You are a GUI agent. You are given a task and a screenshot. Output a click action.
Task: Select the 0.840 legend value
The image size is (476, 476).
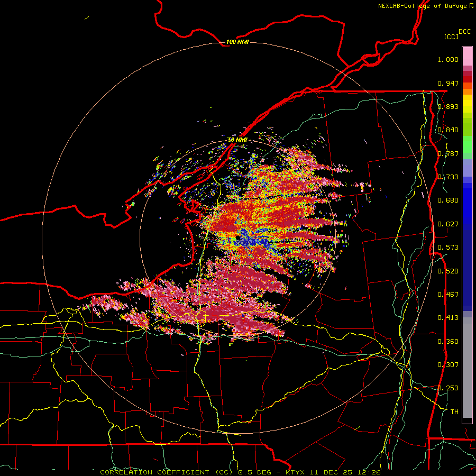(x=448, y=130)
